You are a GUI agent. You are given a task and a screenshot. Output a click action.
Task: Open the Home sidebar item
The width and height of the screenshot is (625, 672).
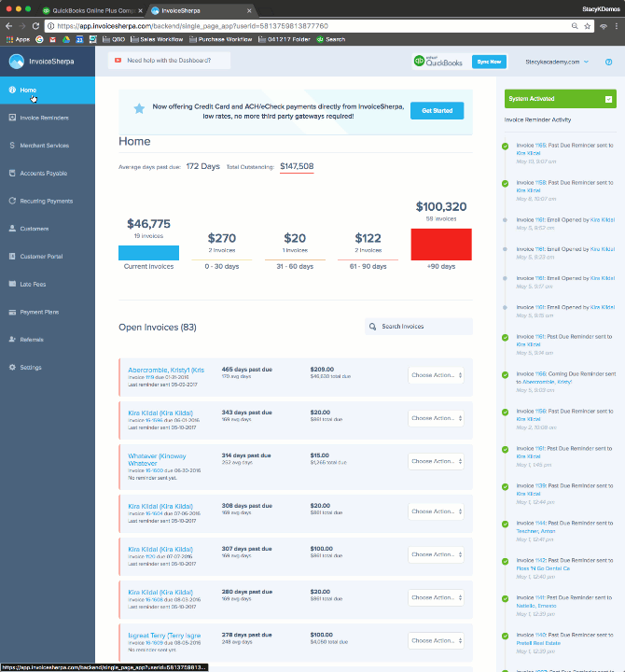click(48, 90)
